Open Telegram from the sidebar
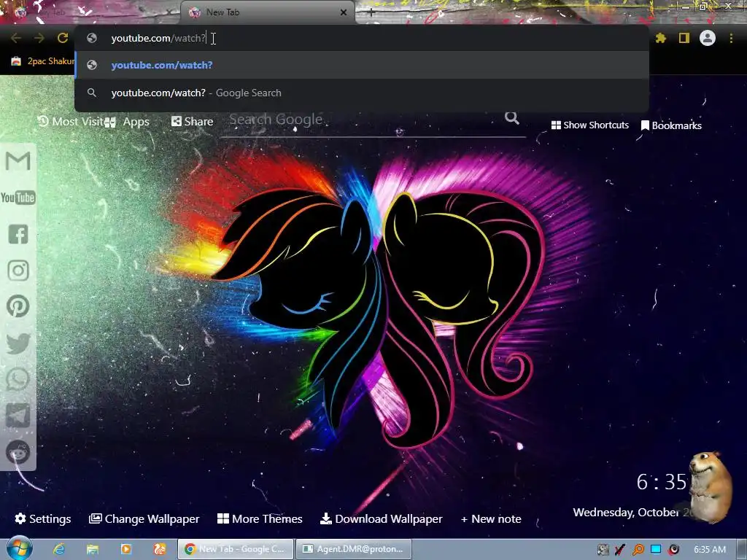 pyautogui.click(x=18, y=416)
